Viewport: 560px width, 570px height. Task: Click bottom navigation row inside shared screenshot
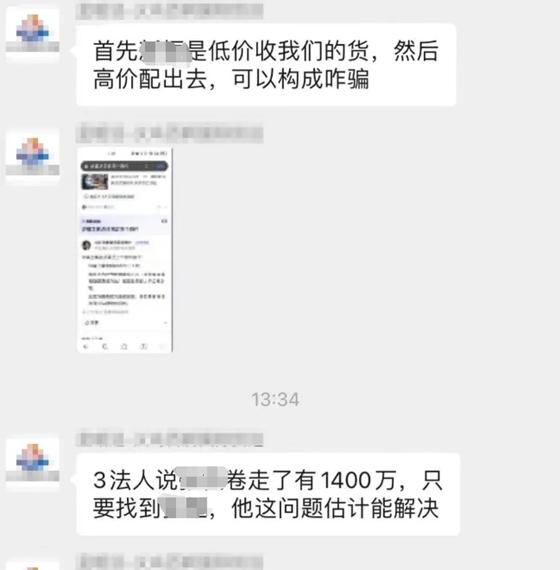point(124,346)
